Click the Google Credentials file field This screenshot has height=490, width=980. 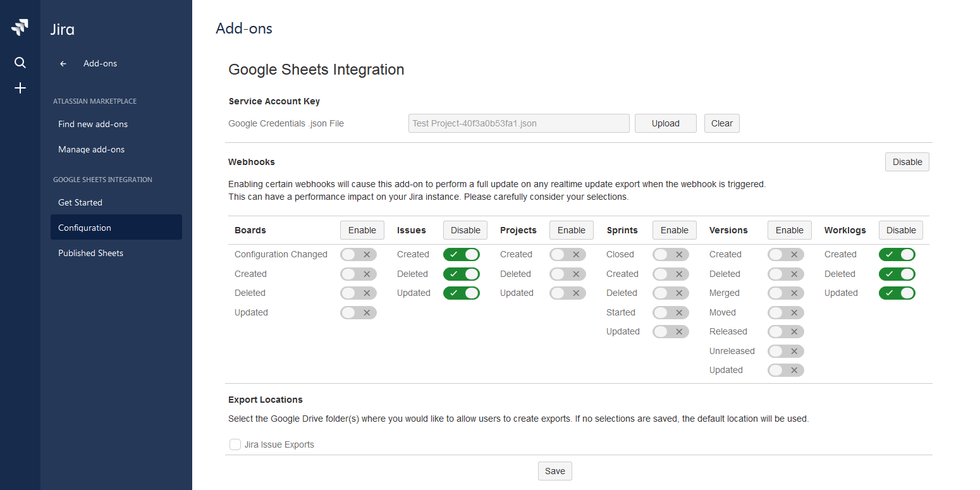(x=518, y=123)
